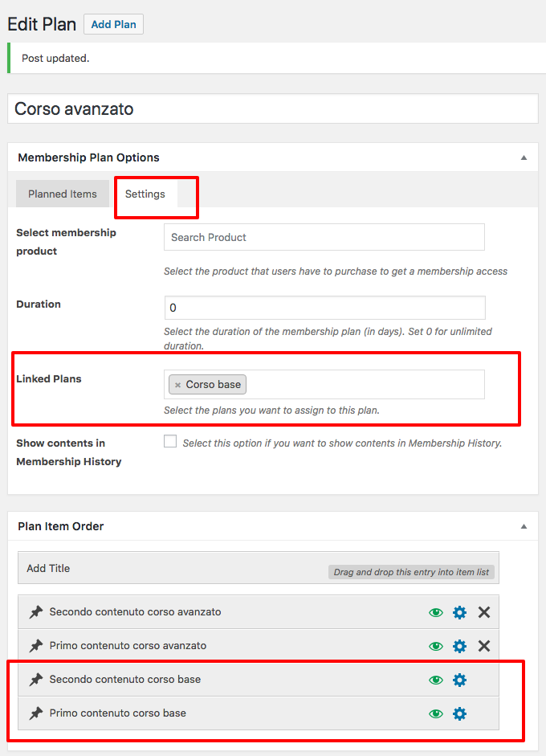The image size is (546, 756).
Task: Open settings gear for Primo contenuto corso avanzato
Action: coord(460,646)
